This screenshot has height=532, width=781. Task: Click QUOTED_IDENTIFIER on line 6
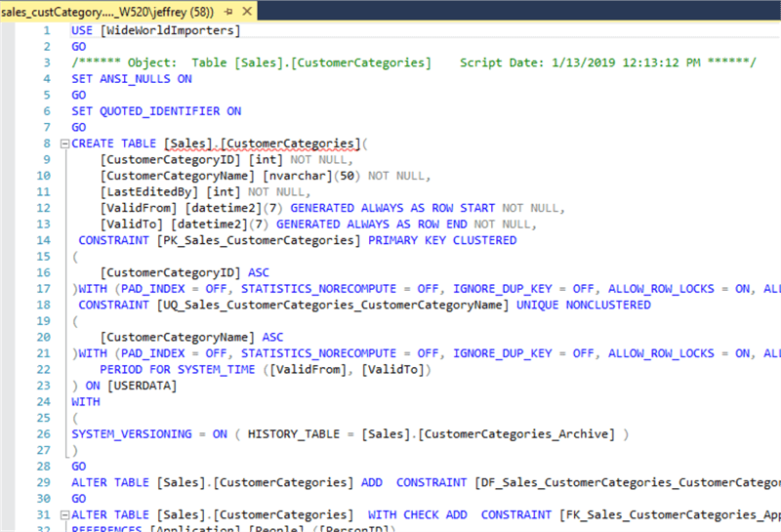point(160,111)
